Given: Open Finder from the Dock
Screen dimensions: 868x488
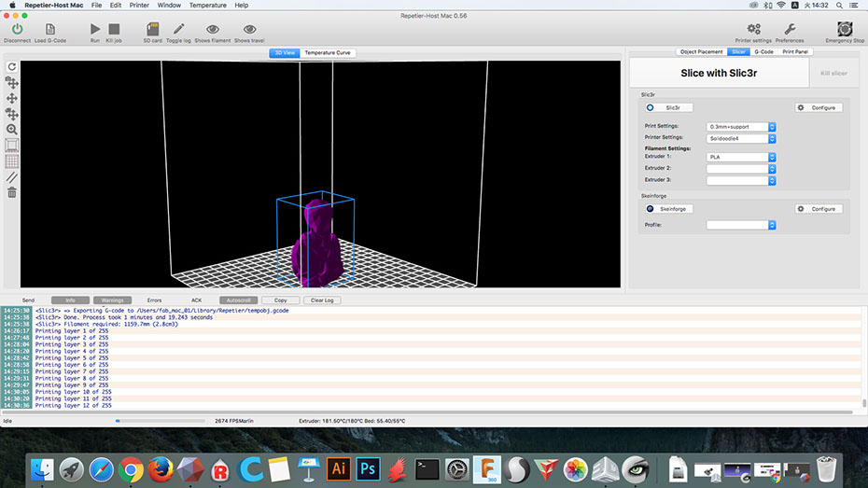Looking at the screenshot, I should [42, 469].
